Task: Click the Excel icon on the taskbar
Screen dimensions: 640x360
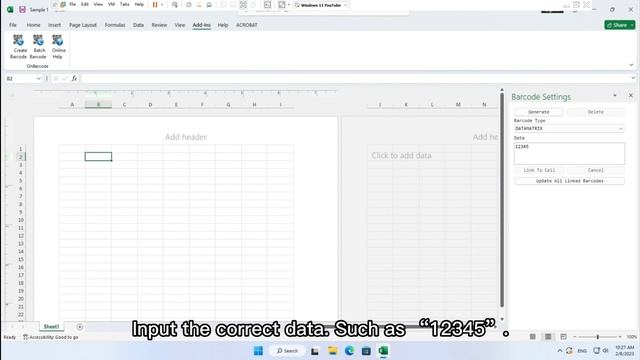Action: (383, 351)
